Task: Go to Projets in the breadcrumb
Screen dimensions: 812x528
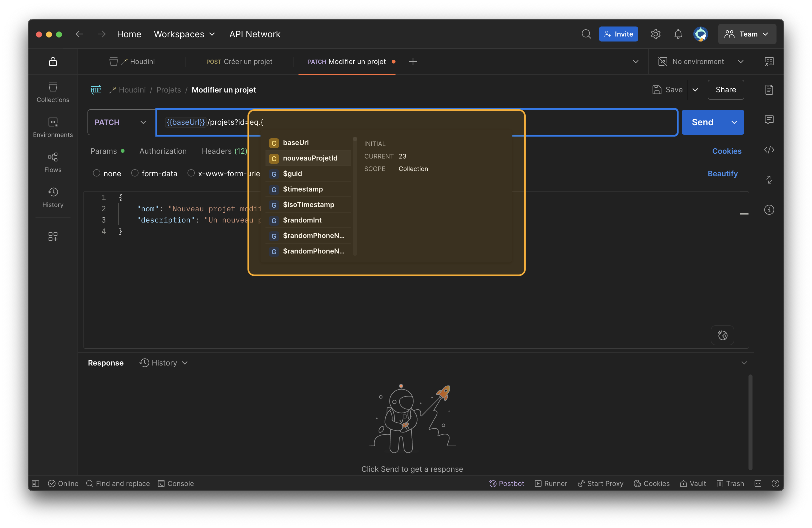Action: click(168, 90)
